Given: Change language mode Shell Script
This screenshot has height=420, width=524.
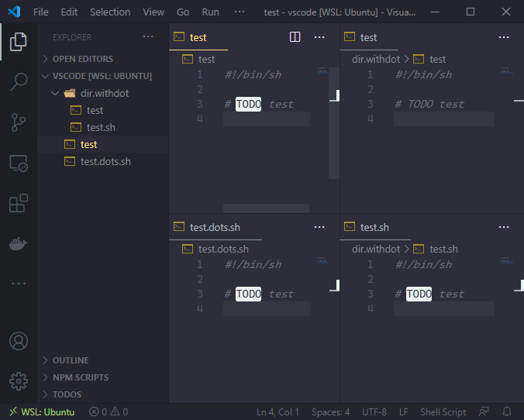Looking at the screenshot, I should coord(443,412).
